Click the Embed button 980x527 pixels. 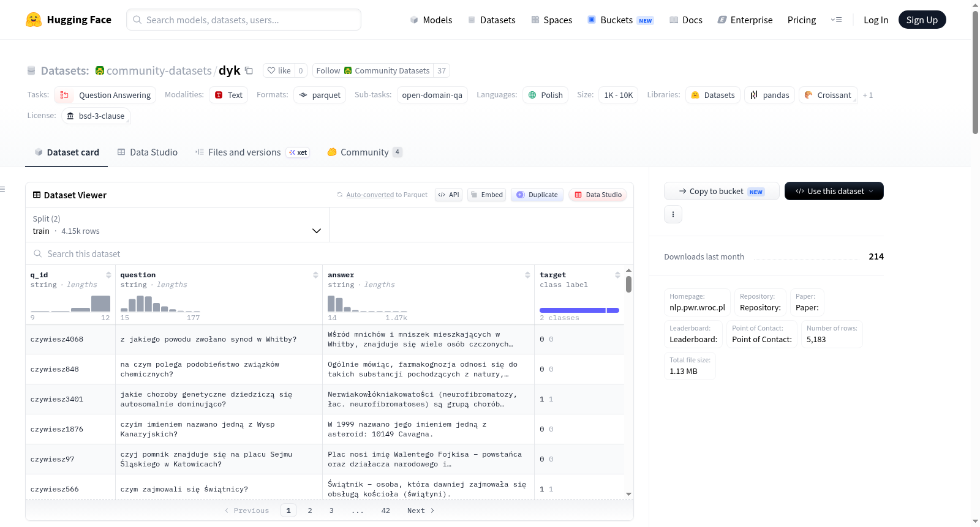click(486, 195)
